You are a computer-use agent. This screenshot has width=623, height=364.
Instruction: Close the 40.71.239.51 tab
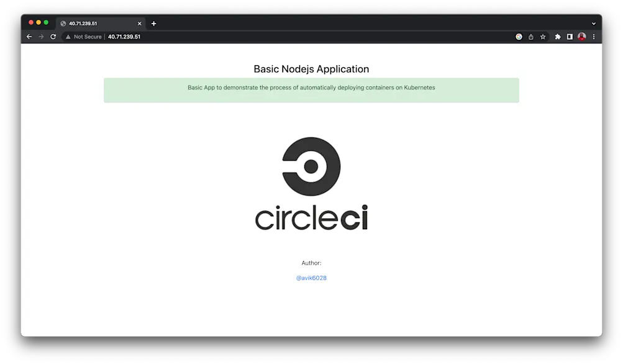pos(140,24)
